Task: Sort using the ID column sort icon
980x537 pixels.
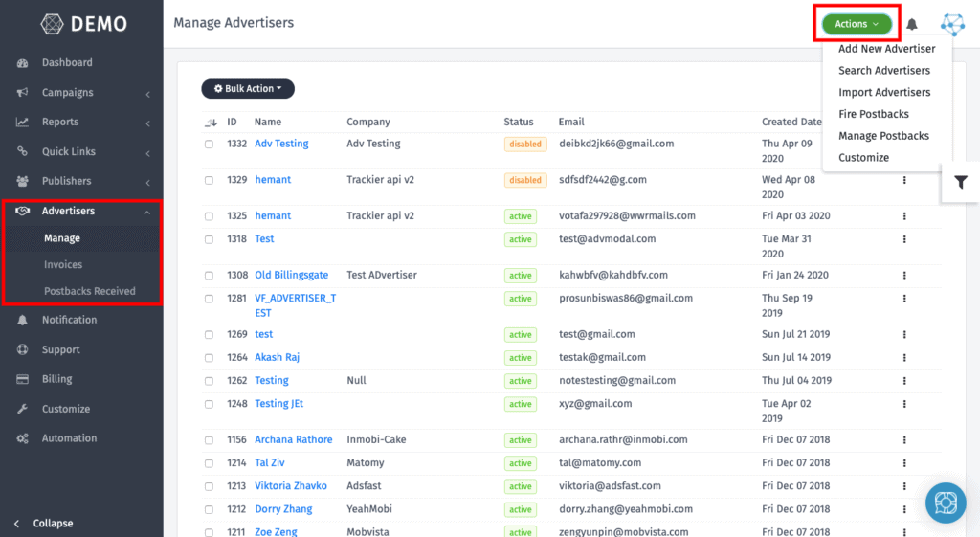Action: (211, 123)
